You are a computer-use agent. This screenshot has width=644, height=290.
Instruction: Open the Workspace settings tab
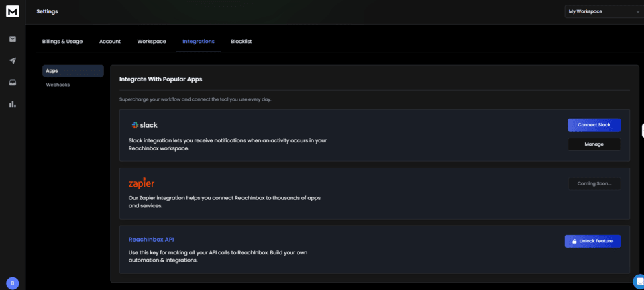pos(152,41)
